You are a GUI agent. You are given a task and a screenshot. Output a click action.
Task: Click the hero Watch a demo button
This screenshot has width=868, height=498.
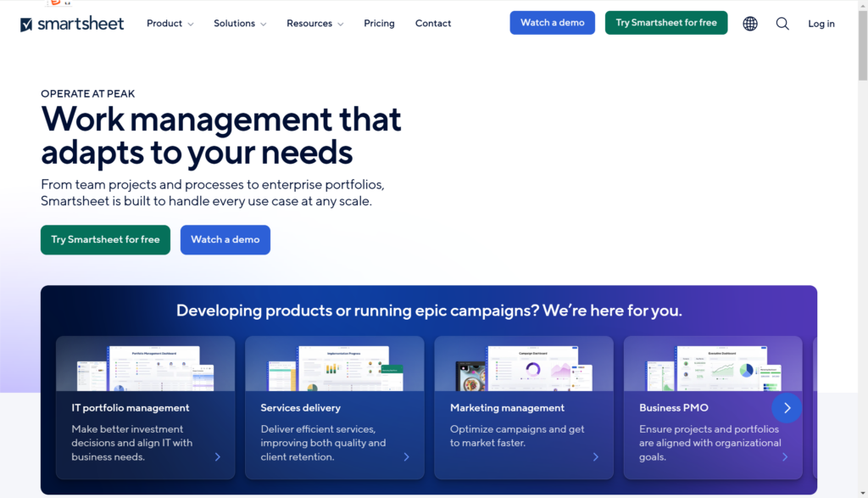225,240
